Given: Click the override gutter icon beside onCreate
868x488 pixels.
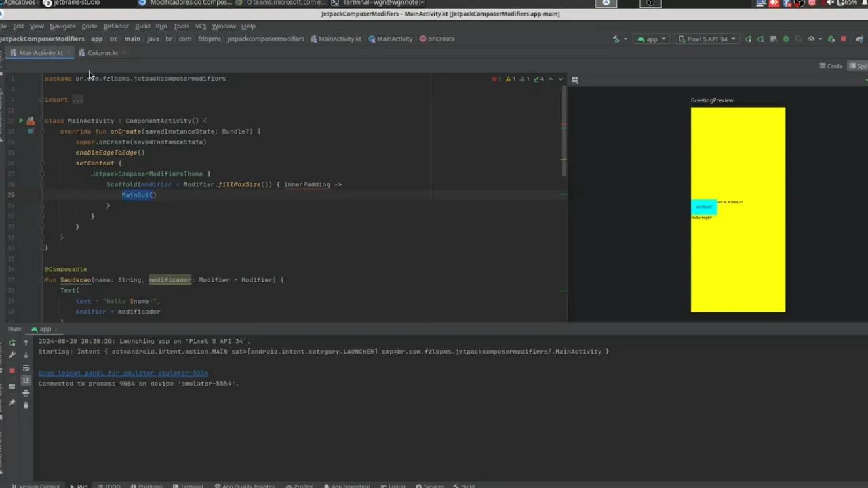Looking at the screenshot, I should (31, 131).
